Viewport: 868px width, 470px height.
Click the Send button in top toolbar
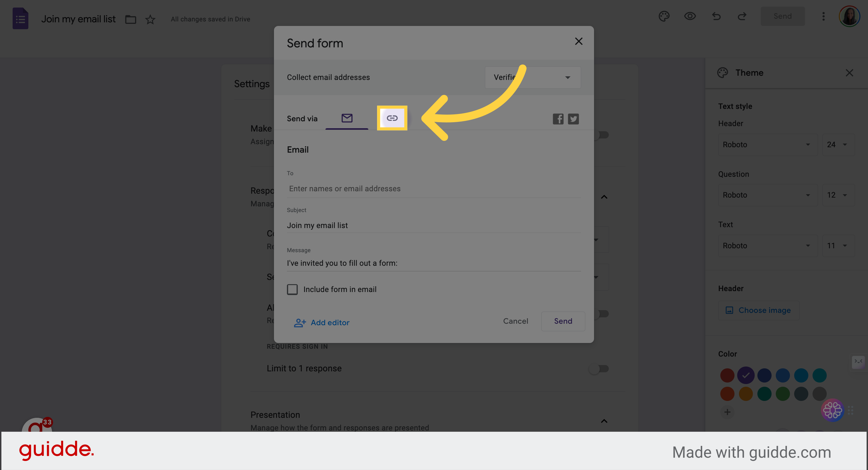tap(782, 16)
